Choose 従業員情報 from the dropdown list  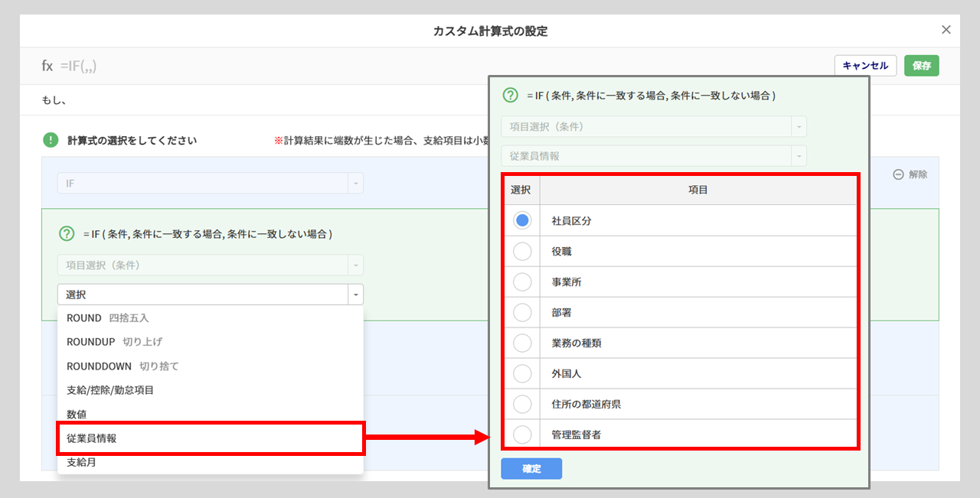coord(211,439)
